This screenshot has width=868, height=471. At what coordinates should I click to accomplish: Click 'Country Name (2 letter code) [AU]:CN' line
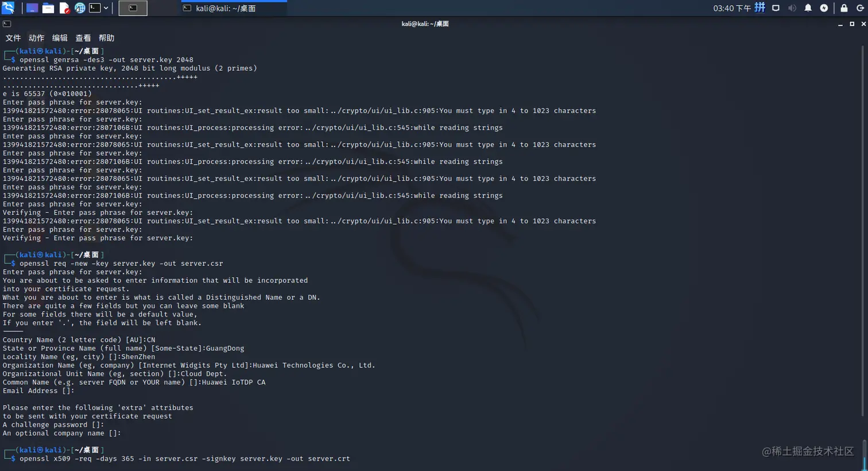[79, 340]
